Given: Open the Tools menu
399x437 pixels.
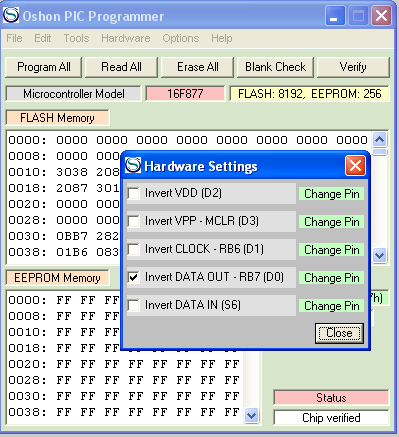Looking at the screenshot, I should 76,38.
